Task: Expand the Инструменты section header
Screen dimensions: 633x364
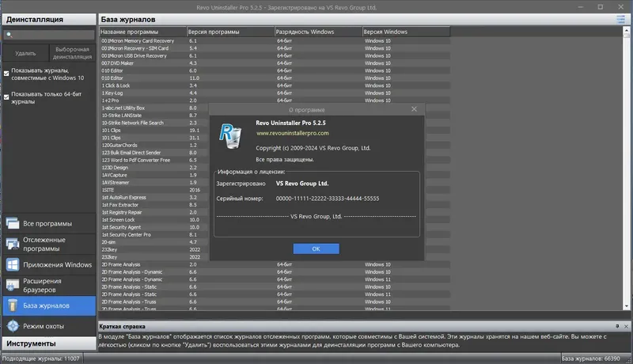Action: pos(49,343)
